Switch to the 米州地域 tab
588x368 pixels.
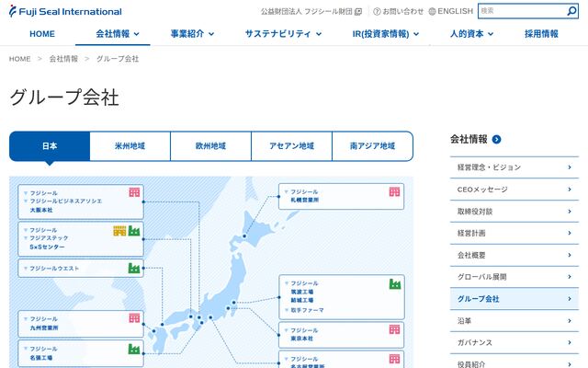coord(130,146)
